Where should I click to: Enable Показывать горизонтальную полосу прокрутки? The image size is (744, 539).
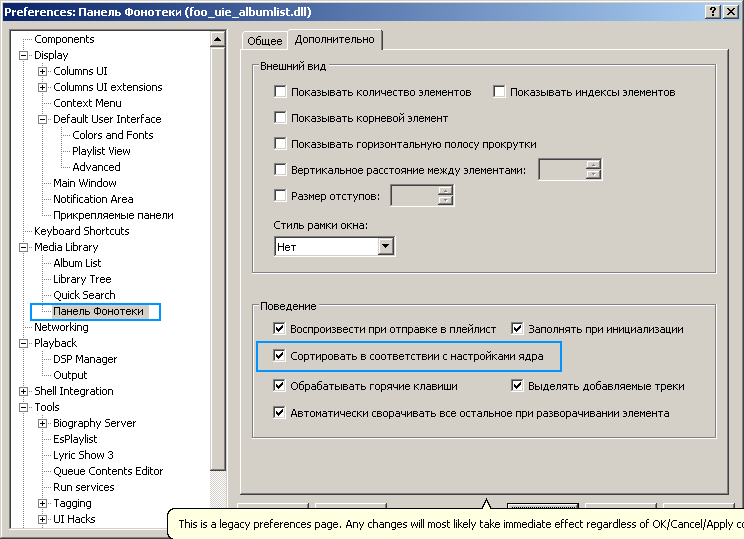pyautogui.click(x=280, y=144)
